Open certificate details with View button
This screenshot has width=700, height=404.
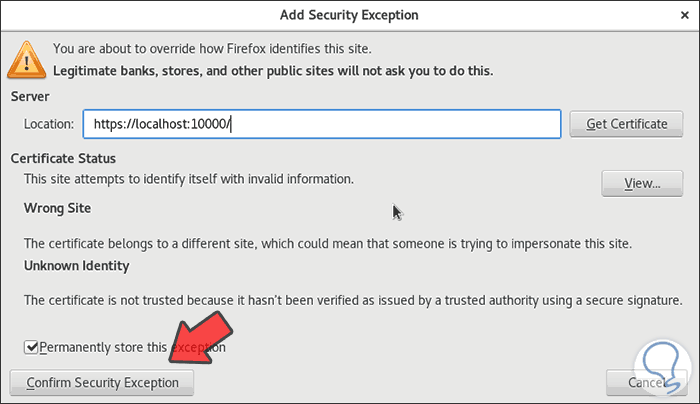tap(643, 184)
